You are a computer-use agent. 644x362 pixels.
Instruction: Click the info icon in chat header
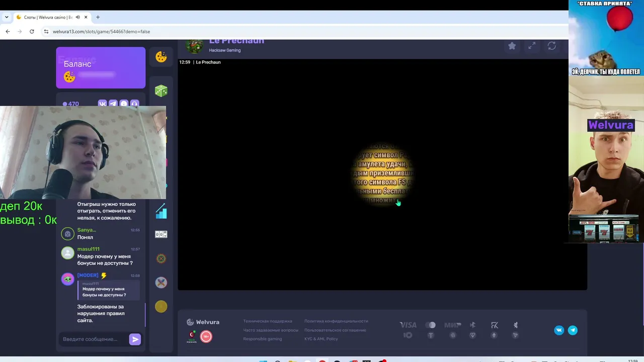[124, 104]
